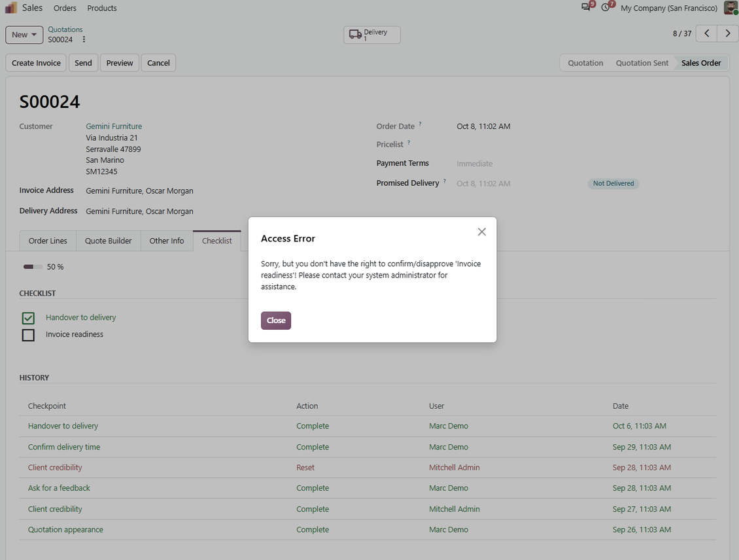
Task: Click Confirm delivery time history row
Action: pos(368,447)
